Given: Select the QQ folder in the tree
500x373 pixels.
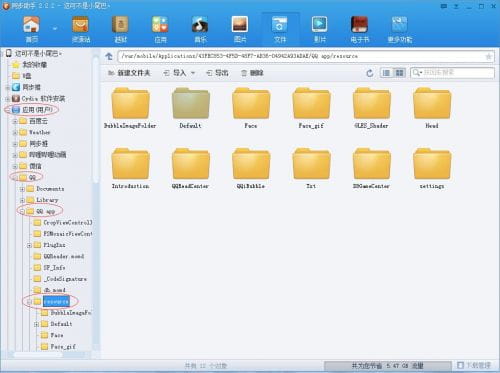Looking at the screenshot, I should click(x=28, y=178).
